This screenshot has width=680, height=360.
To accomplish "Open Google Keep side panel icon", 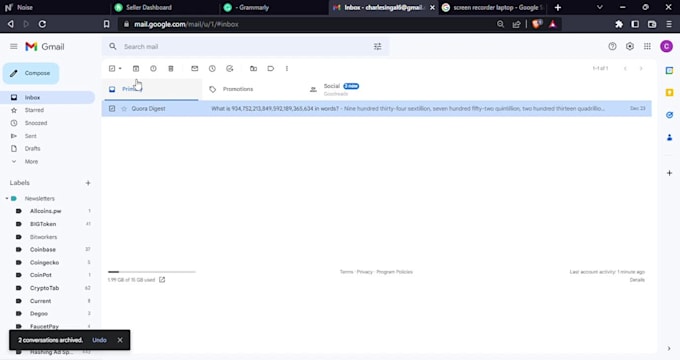I will click(669, 92).
